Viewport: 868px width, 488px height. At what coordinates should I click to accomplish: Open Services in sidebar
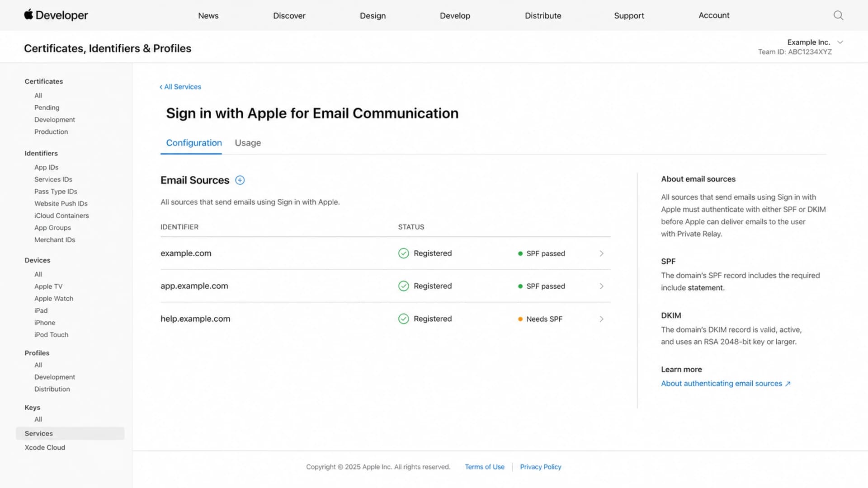(70, 433)
